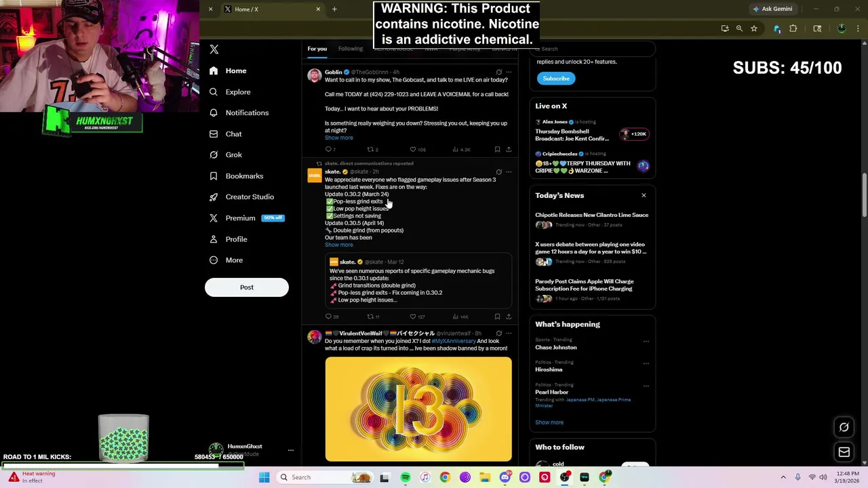Open File Explorer from the taskbar

pos(485,477)
